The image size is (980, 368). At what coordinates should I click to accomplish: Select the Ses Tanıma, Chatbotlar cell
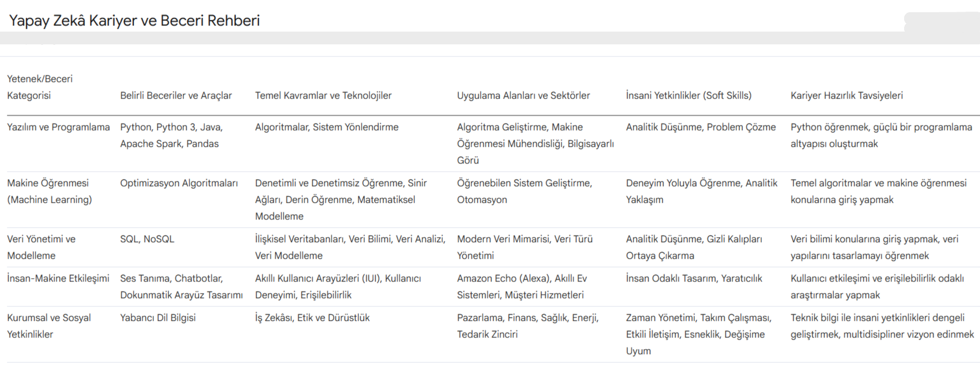[182, 287]
